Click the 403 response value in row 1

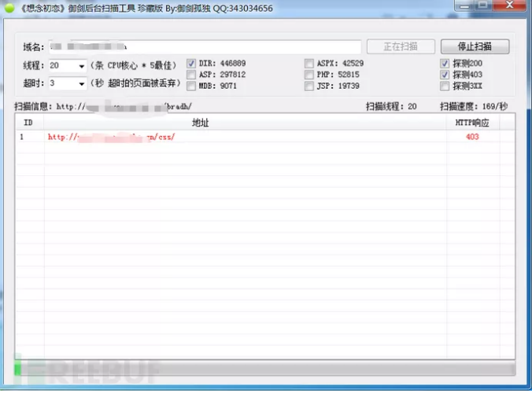[x=472, y=137]
